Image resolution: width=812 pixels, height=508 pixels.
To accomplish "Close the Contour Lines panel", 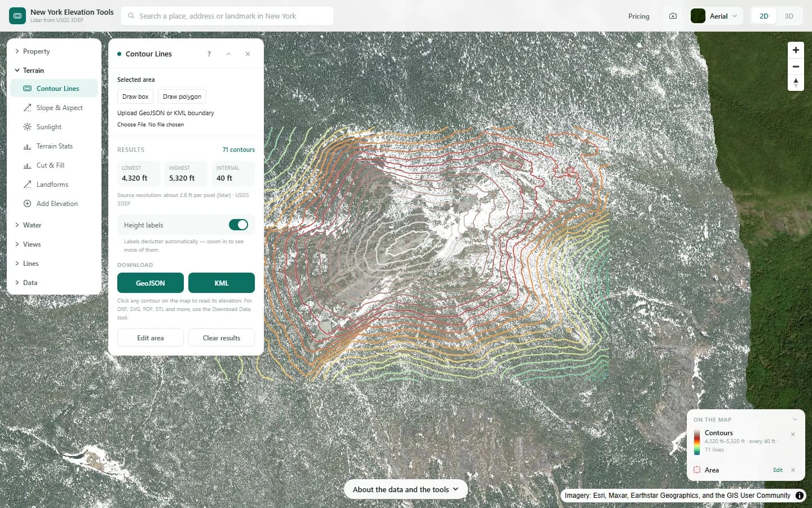I will tap(248, 54).
